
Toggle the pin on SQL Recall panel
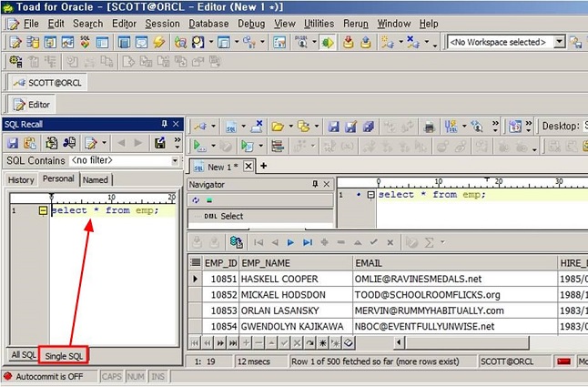[x=164, y=125]
